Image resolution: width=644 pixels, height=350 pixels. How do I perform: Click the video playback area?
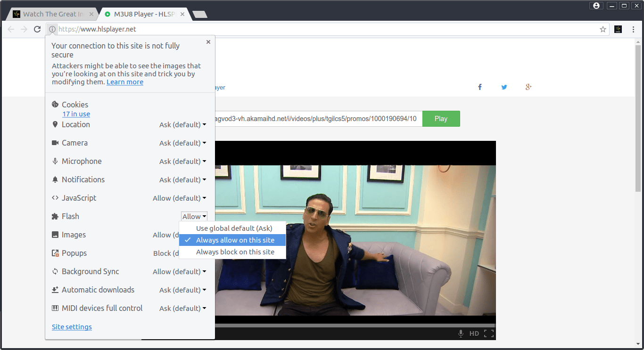355,240
